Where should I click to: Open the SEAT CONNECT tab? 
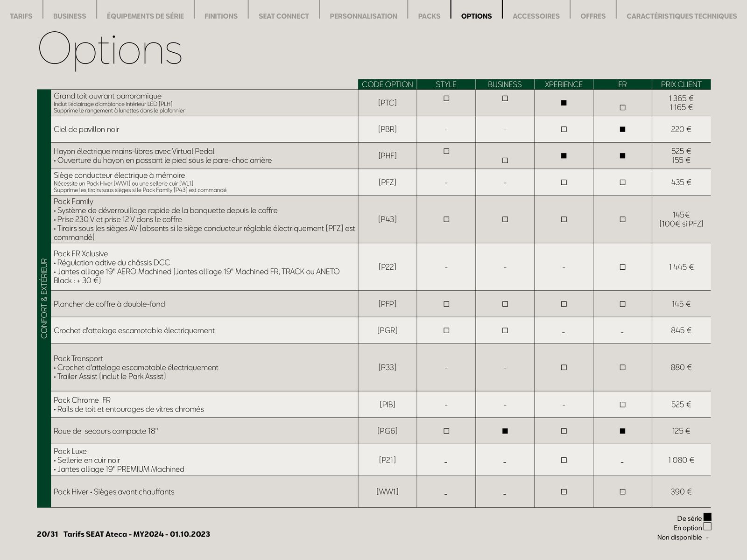284,16
